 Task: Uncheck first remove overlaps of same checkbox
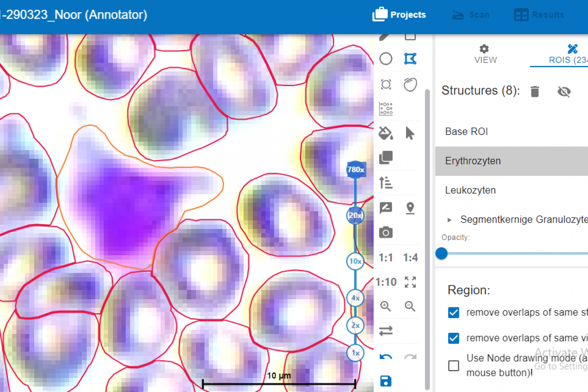(454, 312)
